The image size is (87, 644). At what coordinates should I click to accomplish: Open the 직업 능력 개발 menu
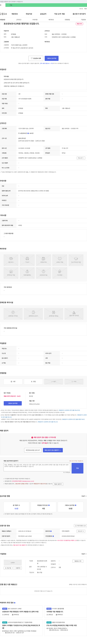click(x=59, y=14)
